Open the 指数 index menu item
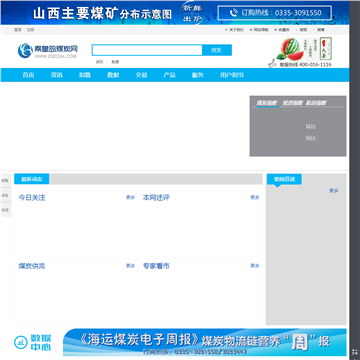The image size is (360, 360). 85,75
